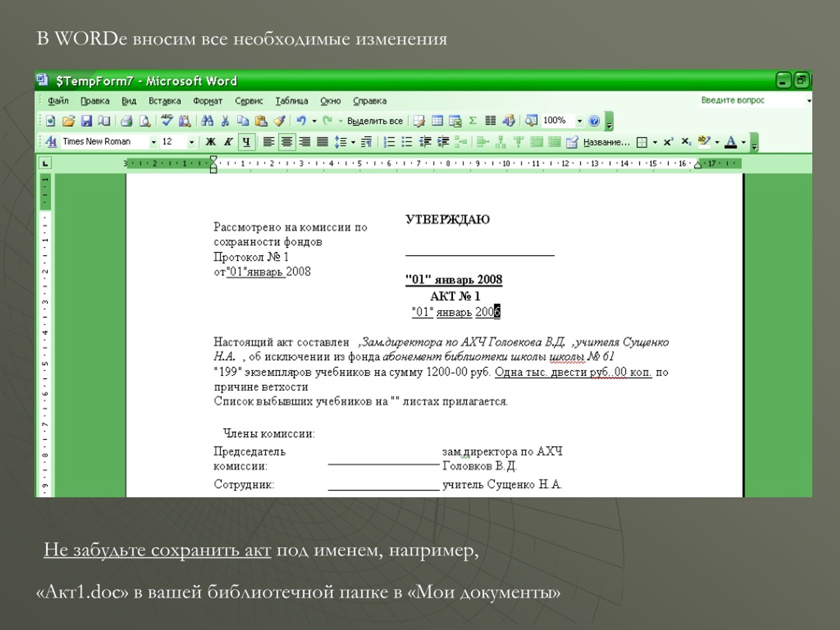
Task: Start a numbered list
Action: pos(389,142)
